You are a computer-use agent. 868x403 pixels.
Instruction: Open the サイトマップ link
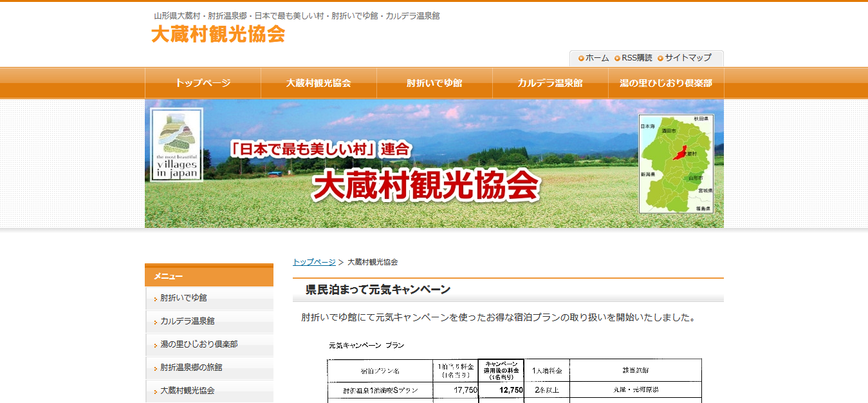point(688,58)
